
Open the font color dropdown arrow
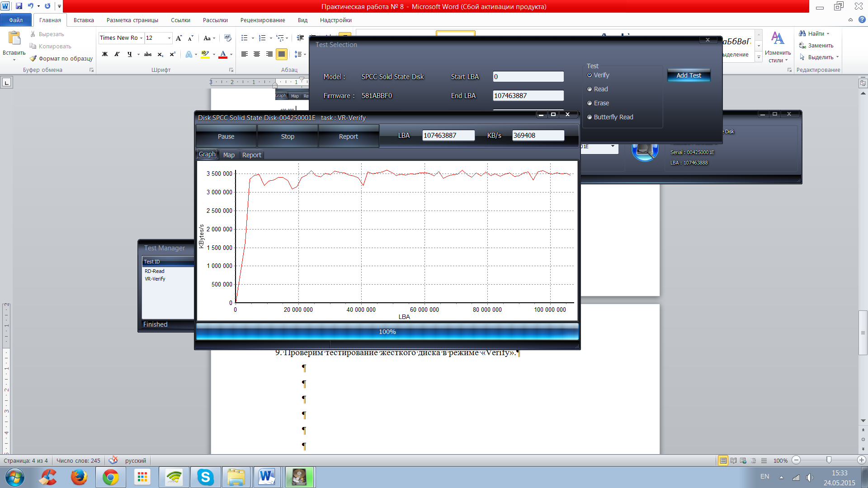point(231,54)
